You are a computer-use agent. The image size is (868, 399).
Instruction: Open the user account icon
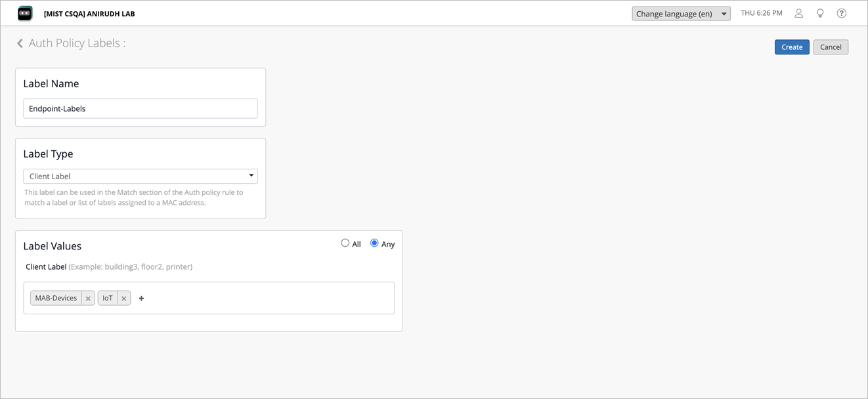point(798,13)
